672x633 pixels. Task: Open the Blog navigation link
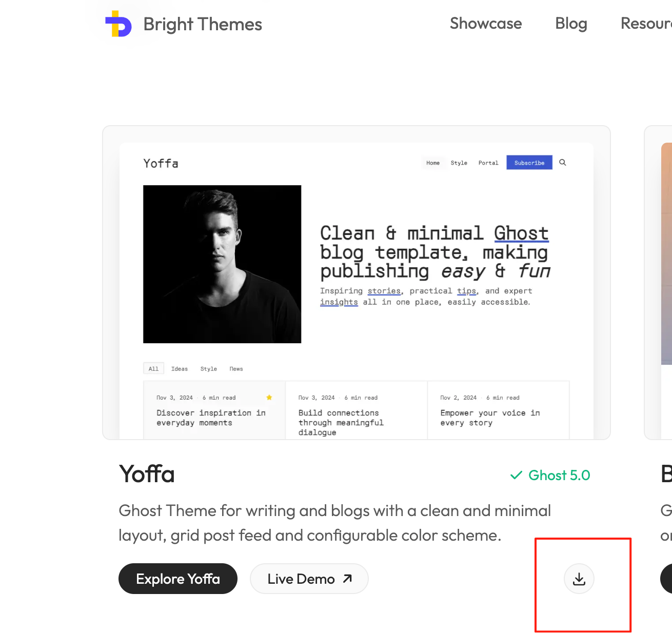click(x=571, y=24)
